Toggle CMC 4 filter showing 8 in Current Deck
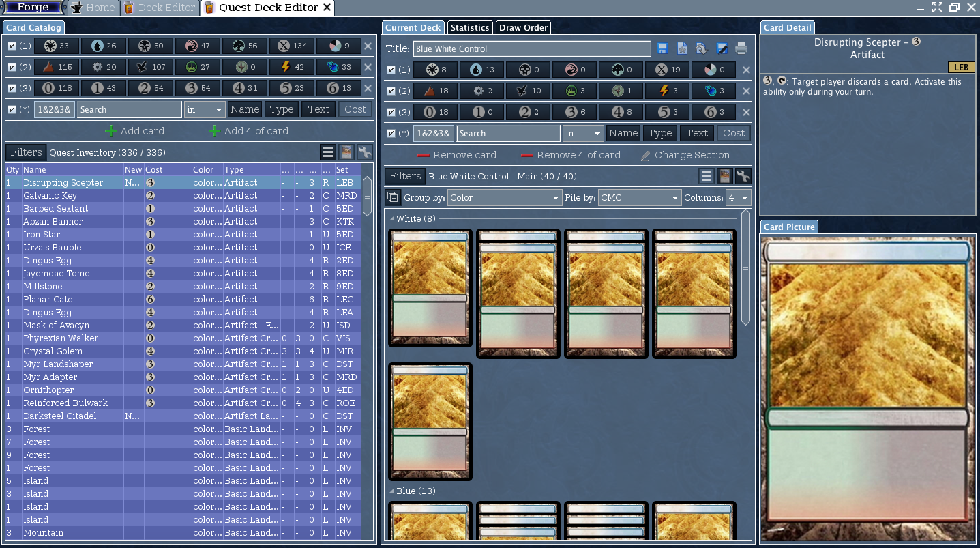980x548 pixels. point(621,113)
